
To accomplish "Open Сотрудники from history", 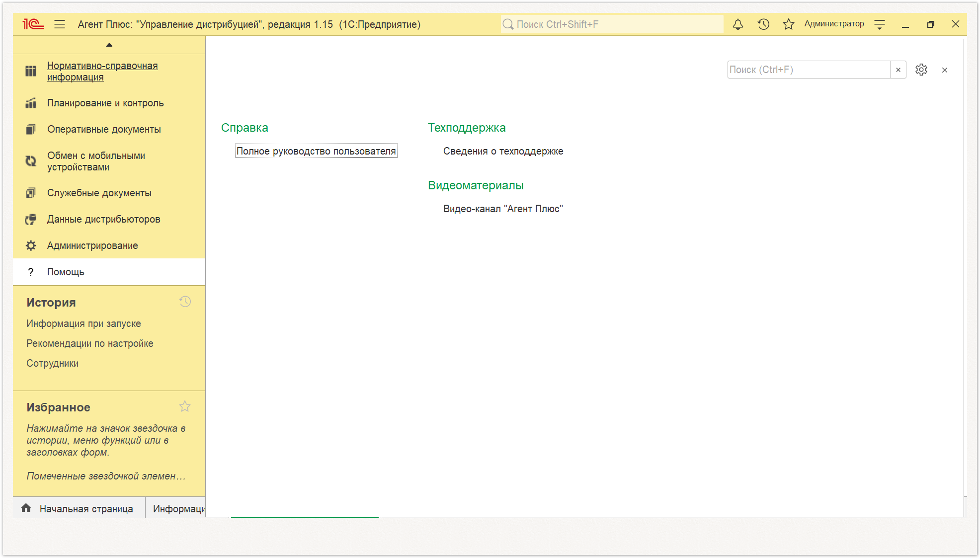I will coord(53,363).
